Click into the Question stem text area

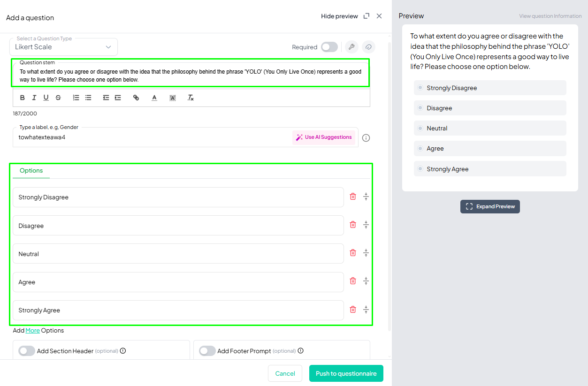point(191,76)
